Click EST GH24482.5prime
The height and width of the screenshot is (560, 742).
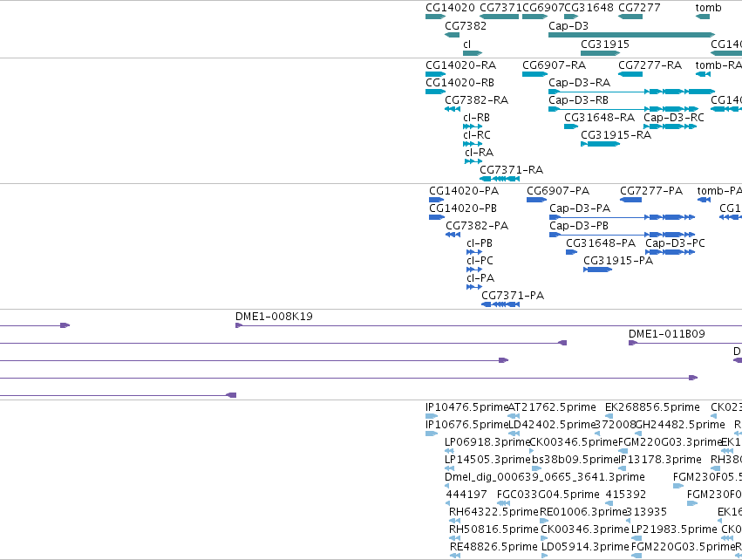tap(639, 434)
